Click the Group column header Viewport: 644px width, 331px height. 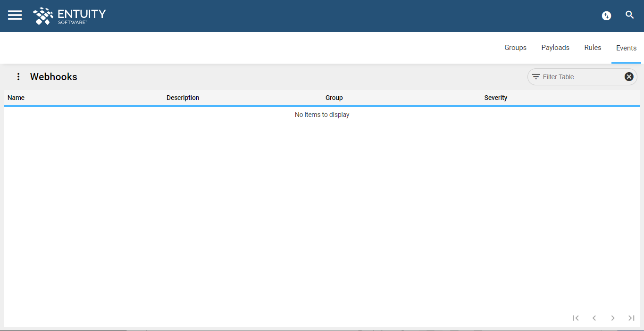(334, 98)
